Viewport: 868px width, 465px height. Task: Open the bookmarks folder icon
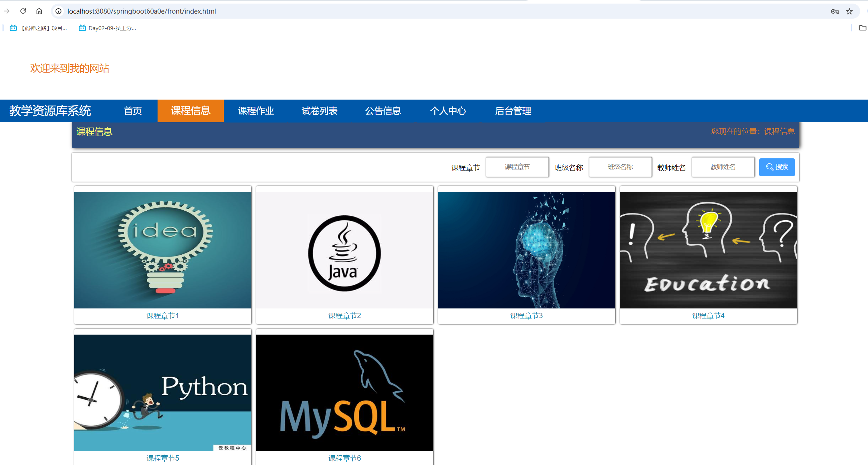862,28
